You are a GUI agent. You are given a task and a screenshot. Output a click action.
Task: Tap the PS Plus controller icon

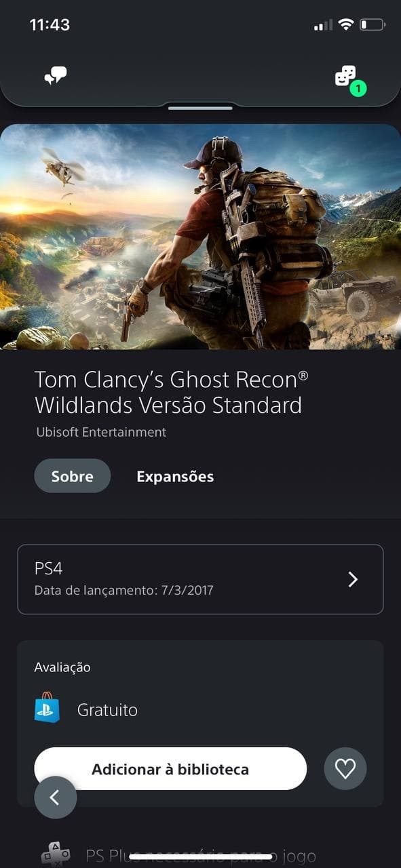[x=55, y=855]
